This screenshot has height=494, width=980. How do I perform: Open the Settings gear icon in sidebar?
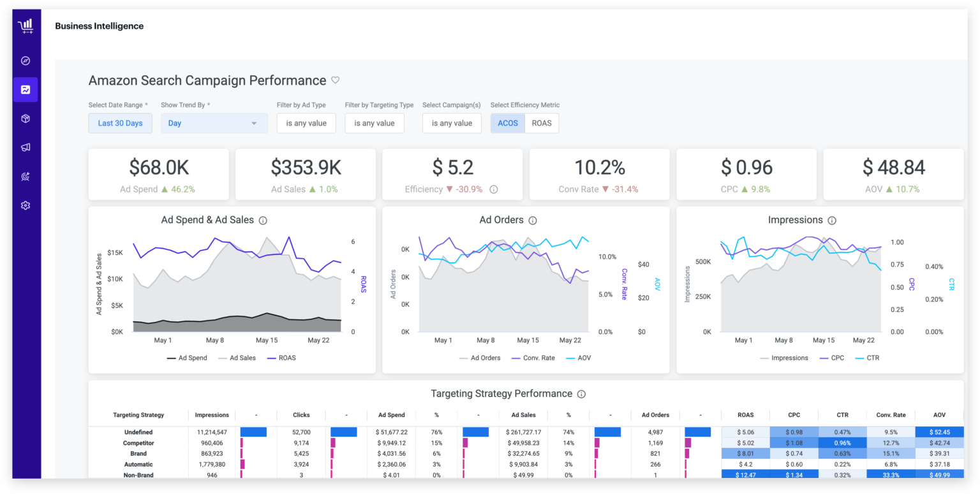pos(25,205)
